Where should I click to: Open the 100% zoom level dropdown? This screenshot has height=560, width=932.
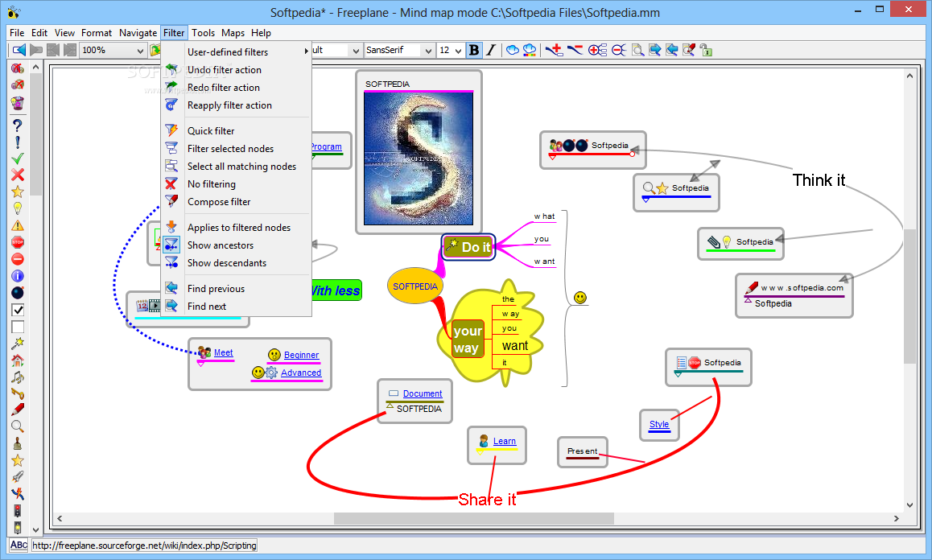(x=140, y=51)
